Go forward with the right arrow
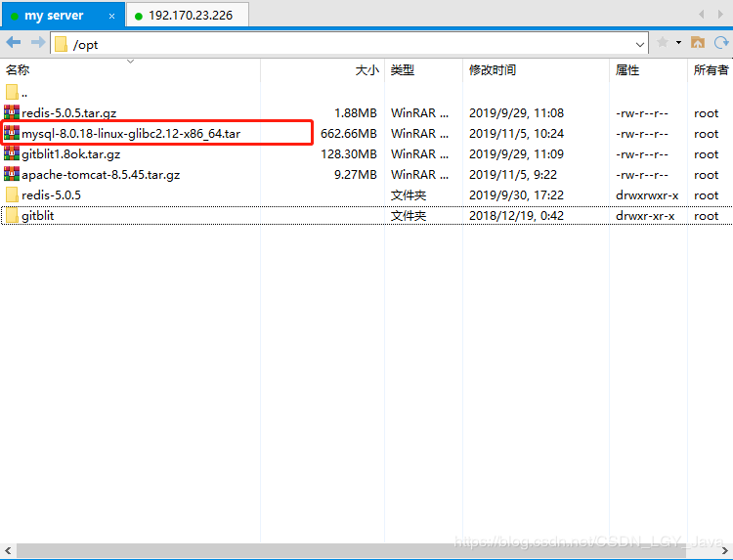The width and height of the screenshot is (733, 560). (x=38, y=43)
